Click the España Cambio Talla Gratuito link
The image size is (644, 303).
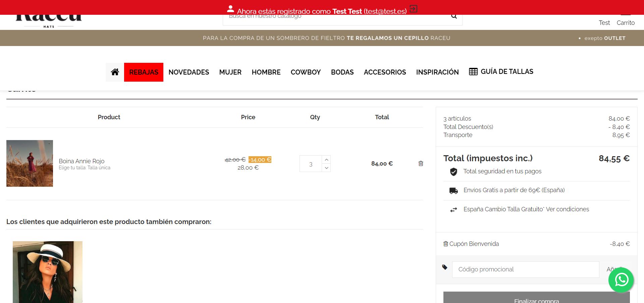click(526, 209)
